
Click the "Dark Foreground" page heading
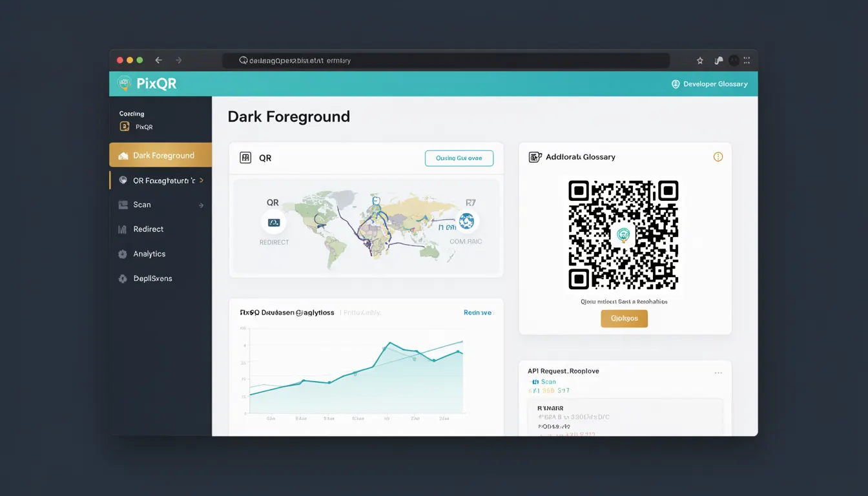(x=289, y=116)
